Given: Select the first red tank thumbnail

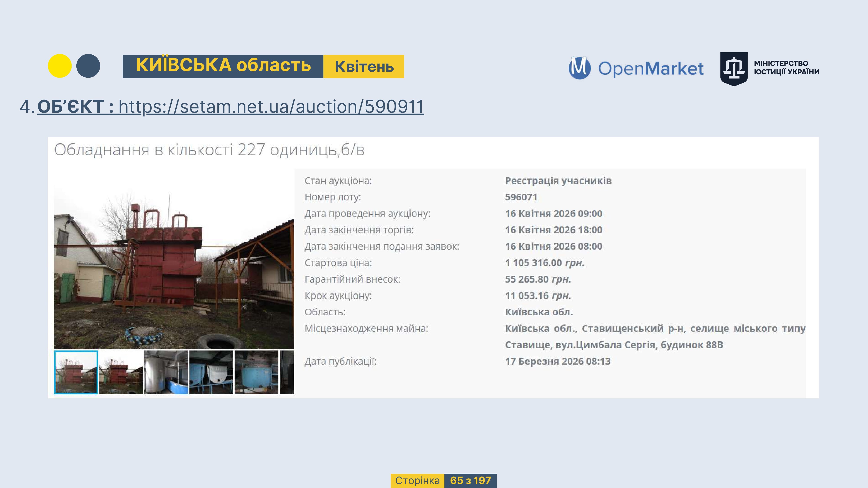Looking at the screenshot, I should coord(76,372).
